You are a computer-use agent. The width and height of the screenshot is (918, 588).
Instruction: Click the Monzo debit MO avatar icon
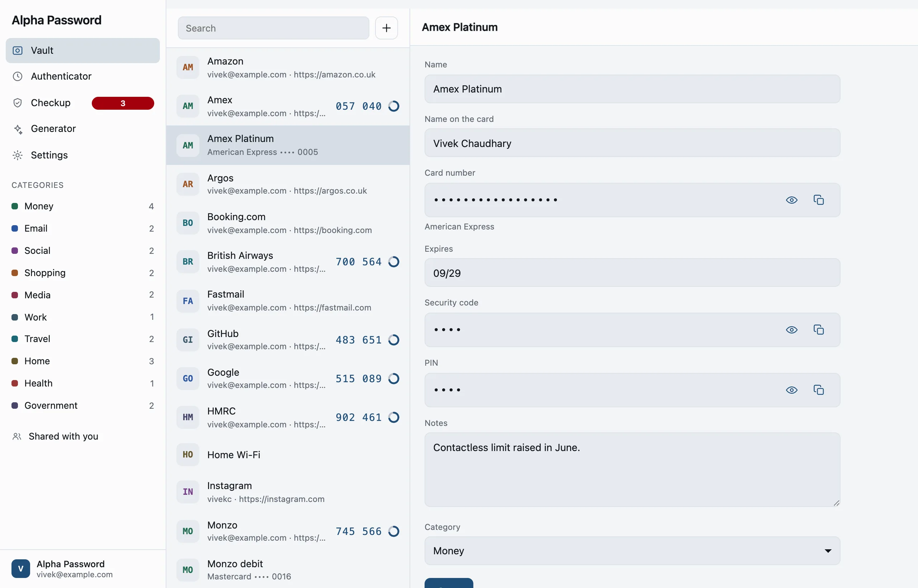(188, 570)
